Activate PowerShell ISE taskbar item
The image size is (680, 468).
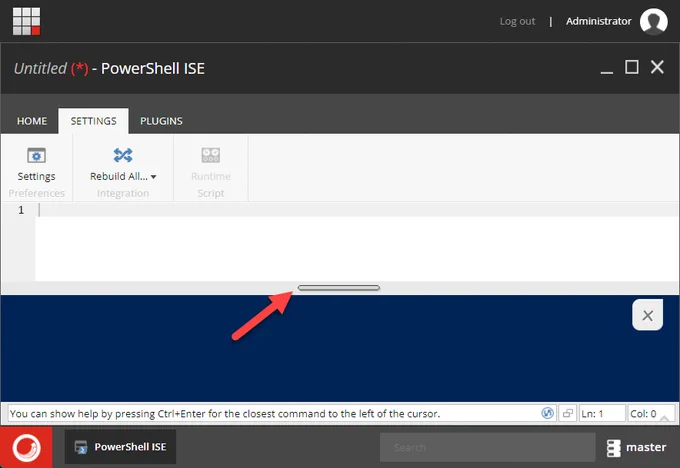[x=121, y=447]
